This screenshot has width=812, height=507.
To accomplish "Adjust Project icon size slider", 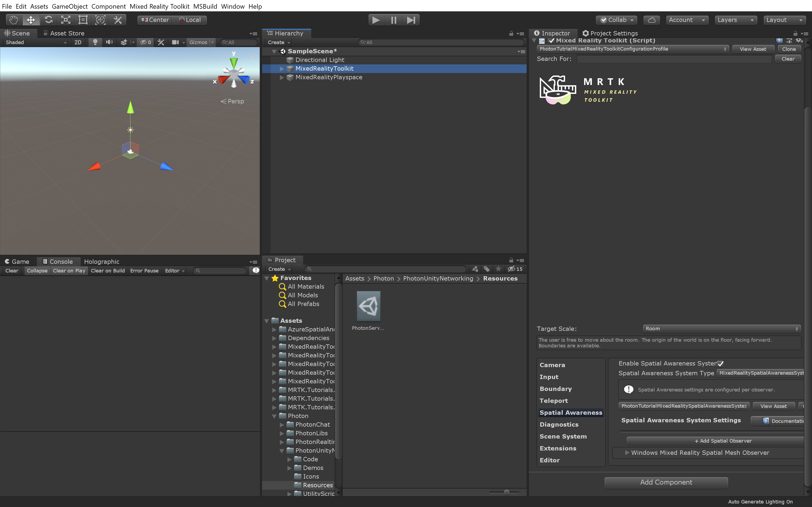I will (x=506, y=492).
